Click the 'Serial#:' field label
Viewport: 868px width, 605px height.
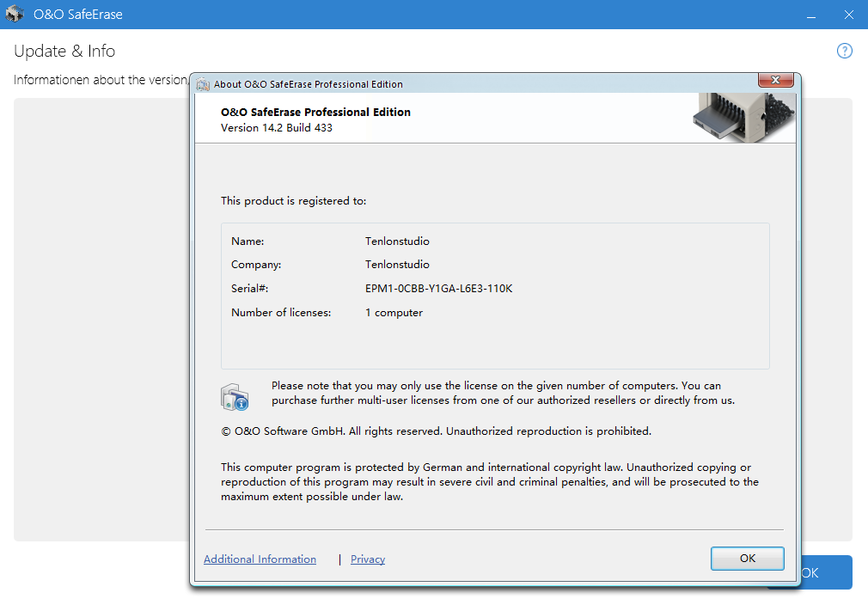[x=250, y=289]
